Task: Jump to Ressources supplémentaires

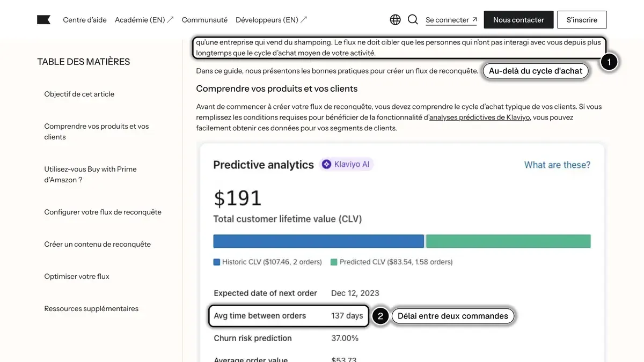Action: coord(91,308)
